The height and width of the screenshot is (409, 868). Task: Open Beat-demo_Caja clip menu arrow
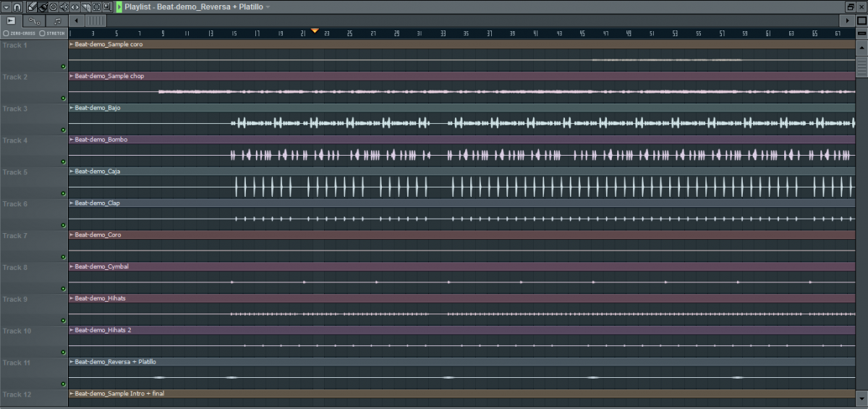[72, 172]
